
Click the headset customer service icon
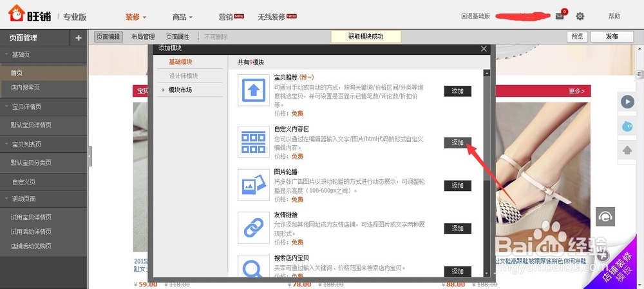[605, 217]
